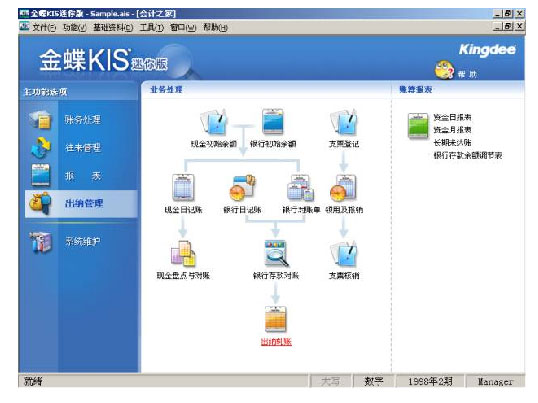Click the 银行对账单 icon
The image size is (538, 403).
[301, 188]
